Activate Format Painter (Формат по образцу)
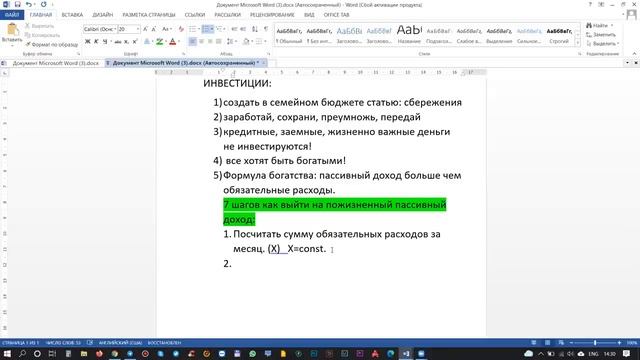Image resolution: width=640 pixels, height=360 pixels. [x=51, y=44]
